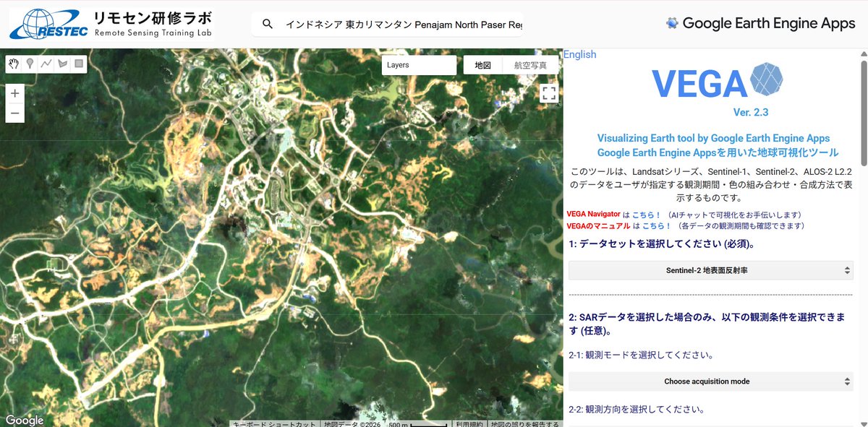
Task: Open the Choose acquisition mode dropdown
Action: pyautogui.click(x=711, y=381)
